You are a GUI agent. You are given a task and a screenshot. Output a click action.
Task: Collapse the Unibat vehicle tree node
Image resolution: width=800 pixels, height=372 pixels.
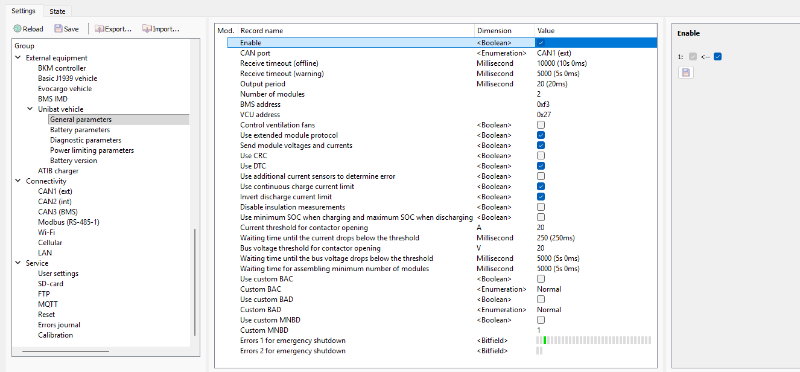click(x=30, y=109)
